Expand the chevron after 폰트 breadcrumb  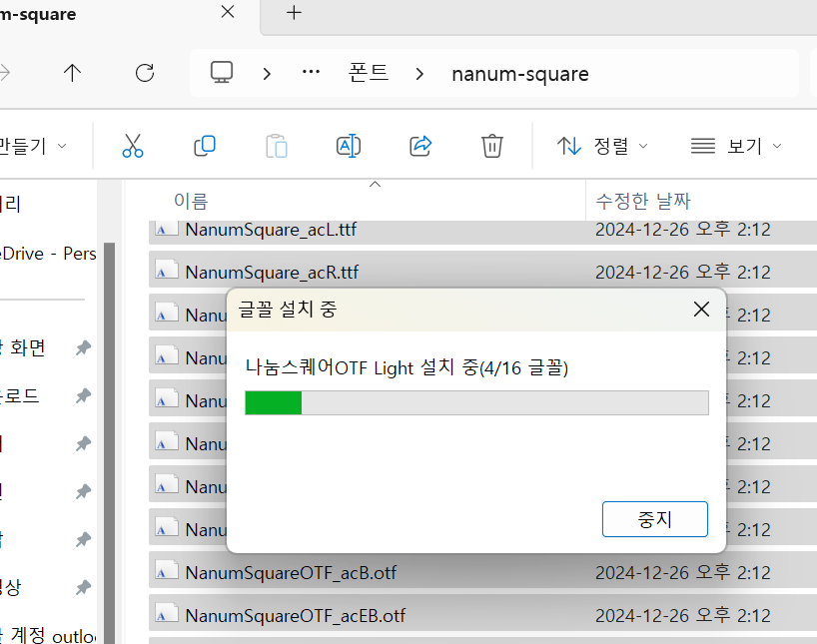tap(419, 74)
